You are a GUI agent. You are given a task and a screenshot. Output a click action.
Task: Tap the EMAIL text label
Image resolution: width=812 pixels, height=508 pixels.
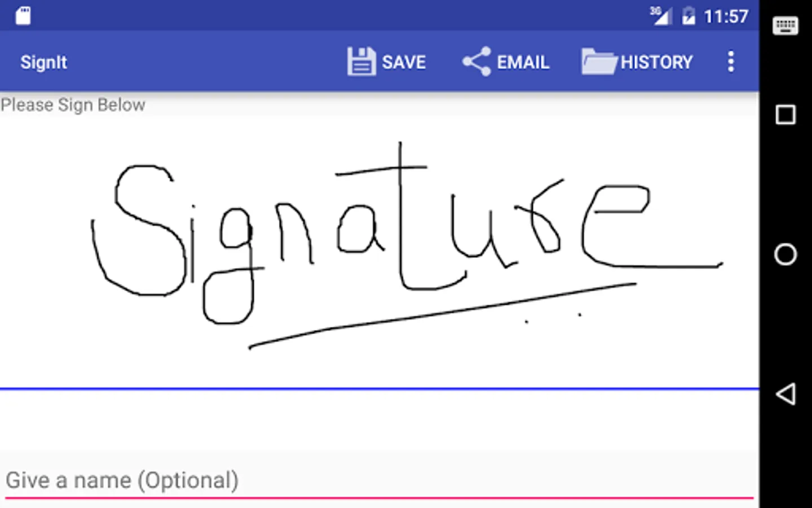click(523, 62)
